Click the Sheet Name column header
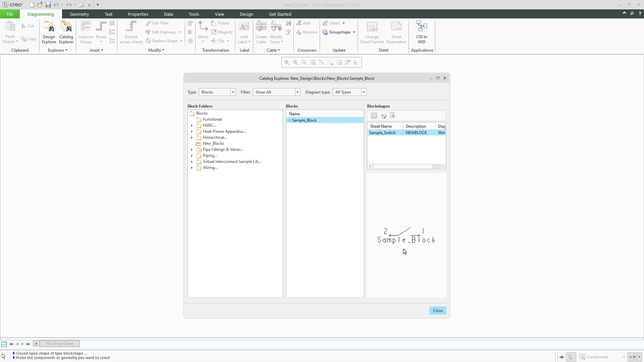The image size is (644, 362). point(385,126)
